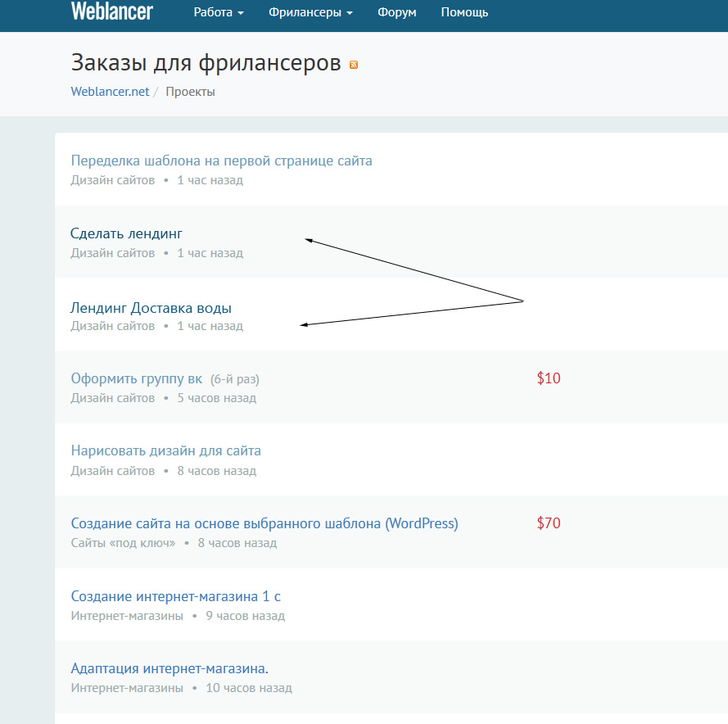Screen dimensions: 728x724
Task: Click Дизайн сайтов category under Лендинг Доставка воды
Action: (113, 326)
